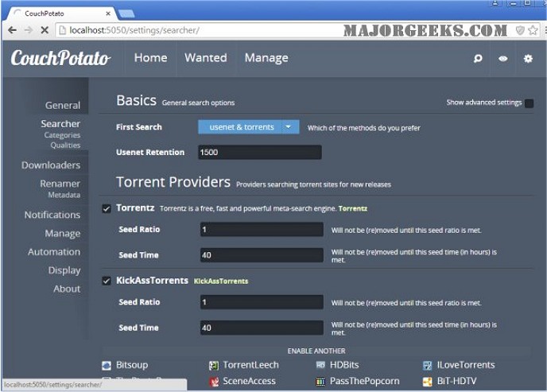Click the browser forward arrow
547x392 pixels.
click(x=29, y=30)
